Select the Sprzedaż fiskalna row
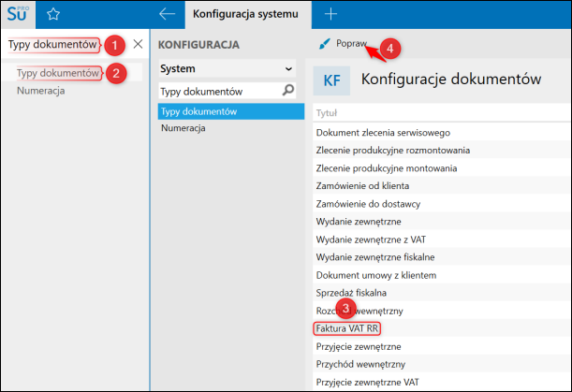 [351, 292]
